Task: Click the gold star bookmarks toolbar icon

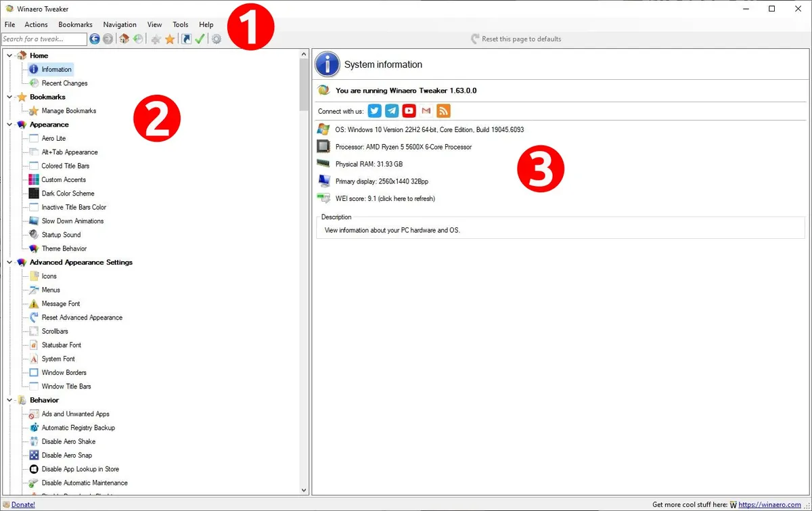Action: [171, 39]
